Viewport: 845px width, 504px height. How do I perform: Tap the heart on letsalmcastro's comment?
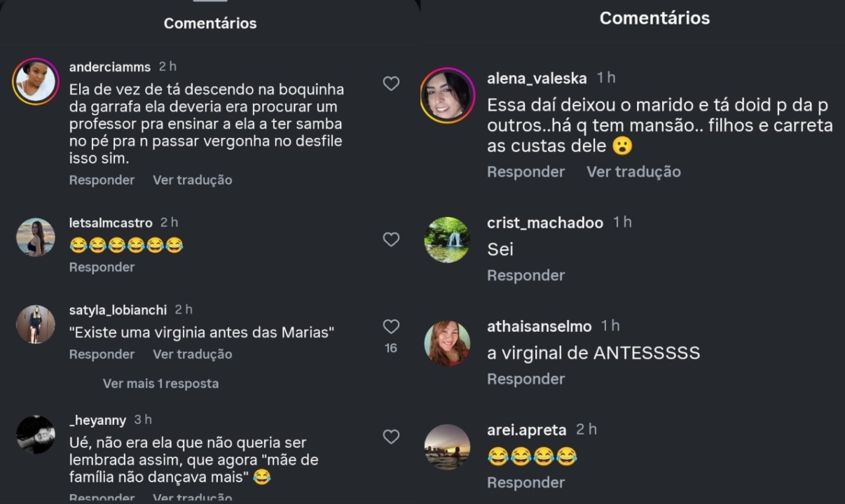(x=391, y=239)
